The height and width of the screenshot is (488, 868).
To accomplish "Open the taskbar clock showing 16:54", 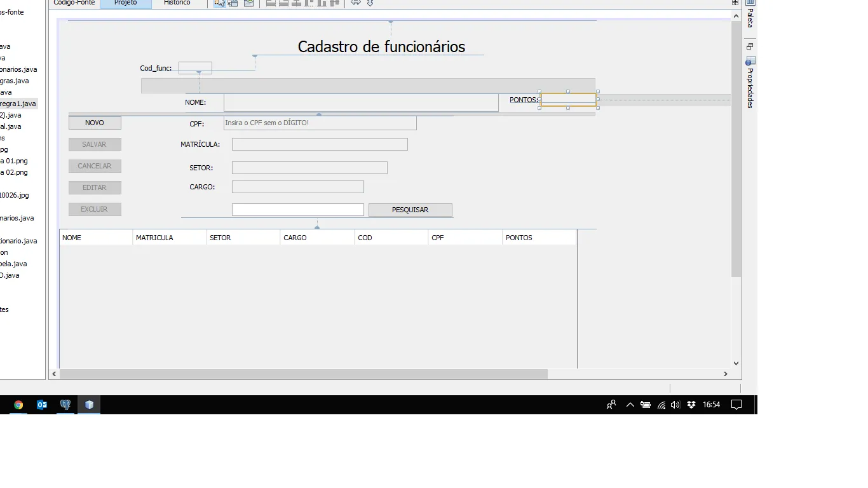I will pos(711,405).
